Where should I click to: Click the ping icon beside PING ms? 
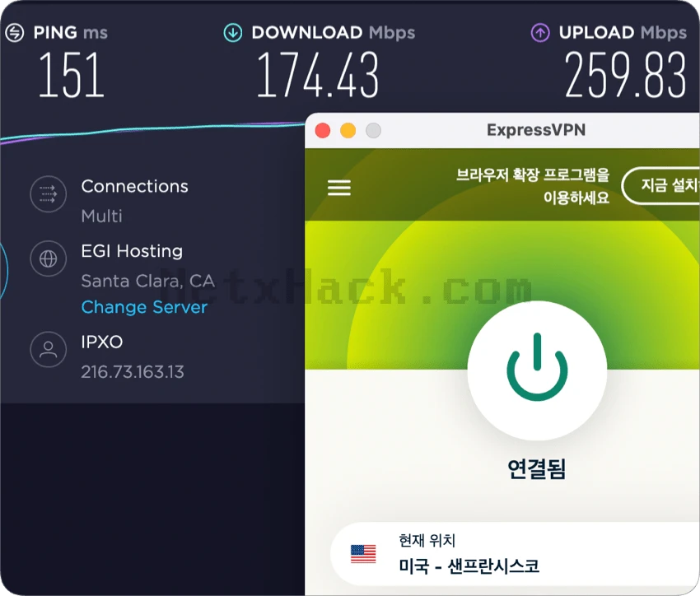14,33
